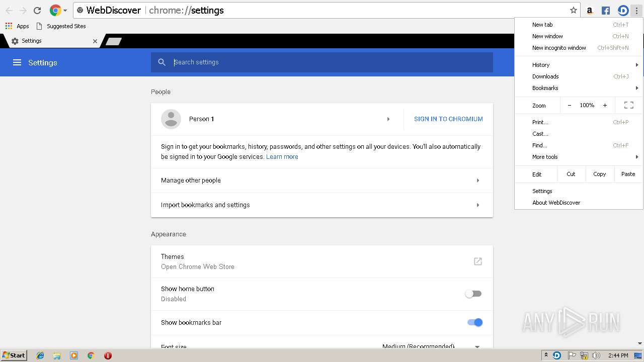This screenshot has width=644, height=362.
Task: Open the Facebook extension icon
Action: pos(606,10)
